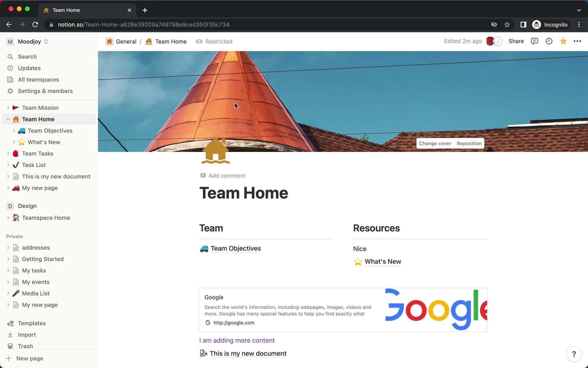Click the Change cover button

pyautogui.click(x=435, y=143)
